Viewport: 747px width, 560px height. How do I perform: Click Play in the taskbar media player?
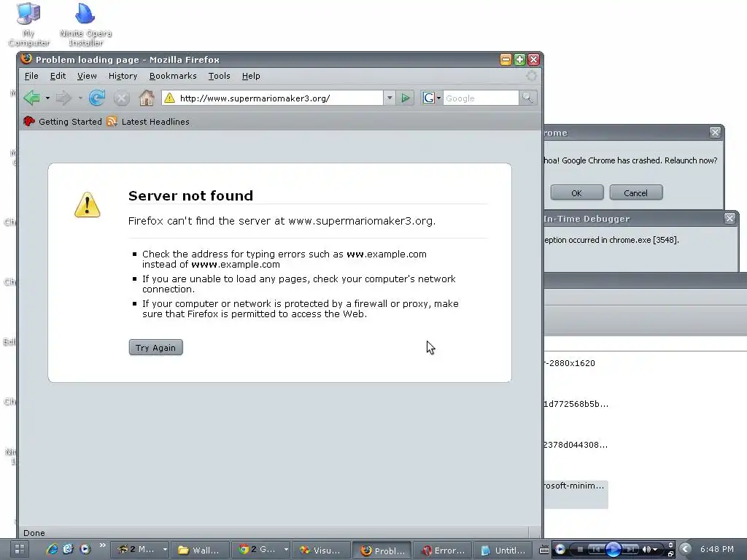click(x=613, y=550)
